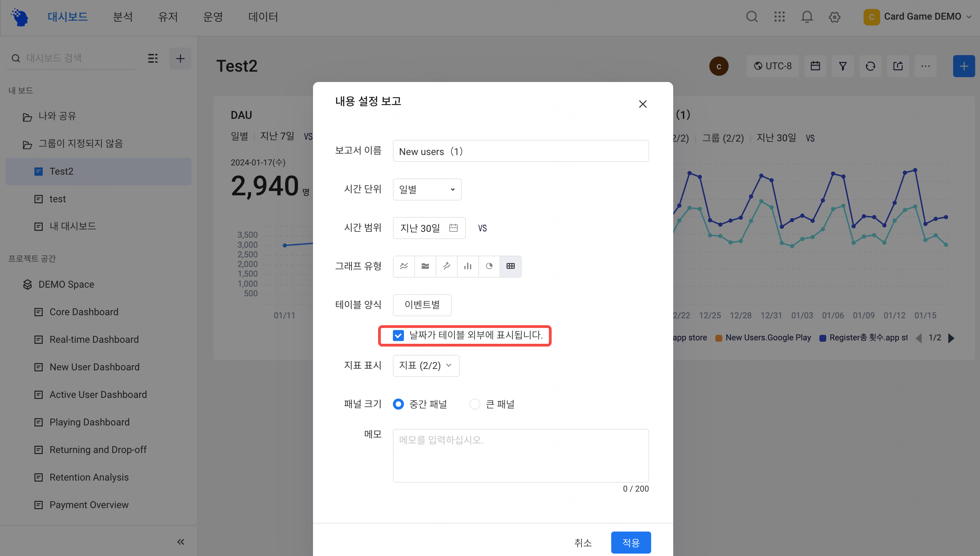Open 운영 top menu

coord(212,17)
